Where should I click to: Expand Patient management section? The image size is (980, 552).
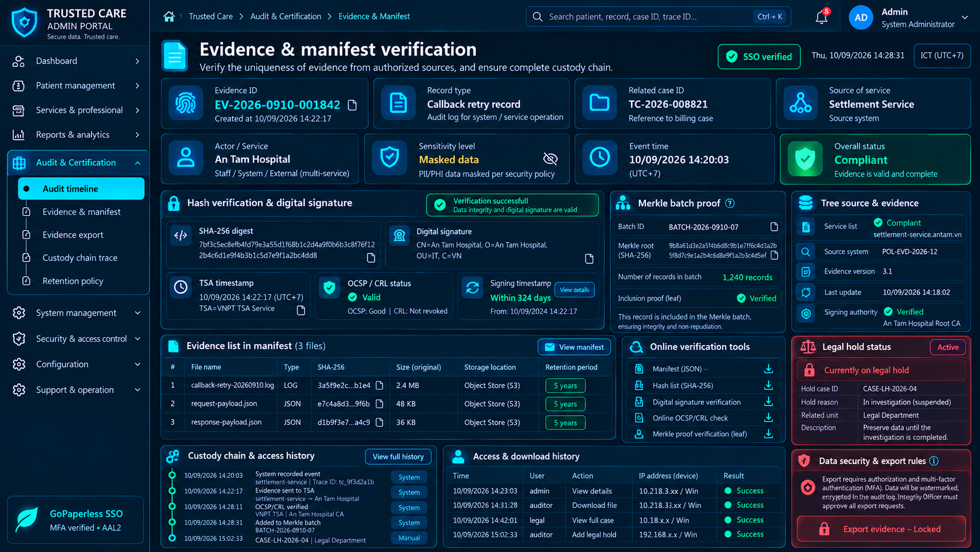[76, 86]
